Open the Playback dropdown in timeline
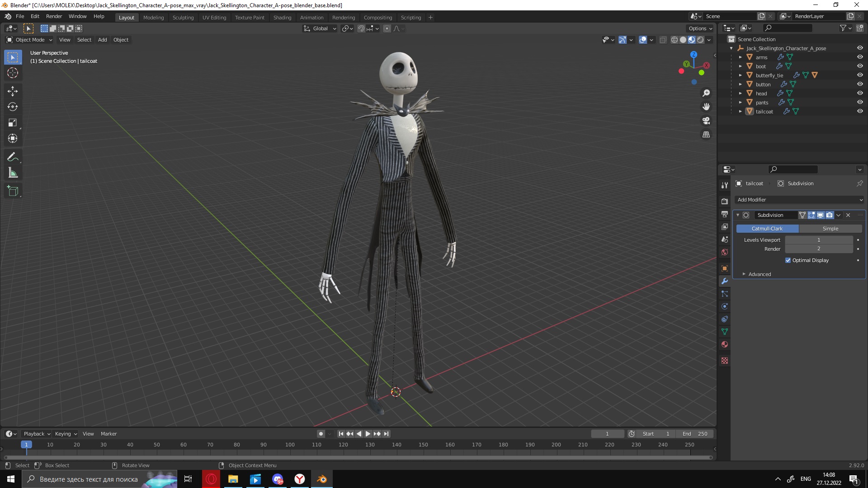This screenshot has width=868, height=488. (37, 434)
